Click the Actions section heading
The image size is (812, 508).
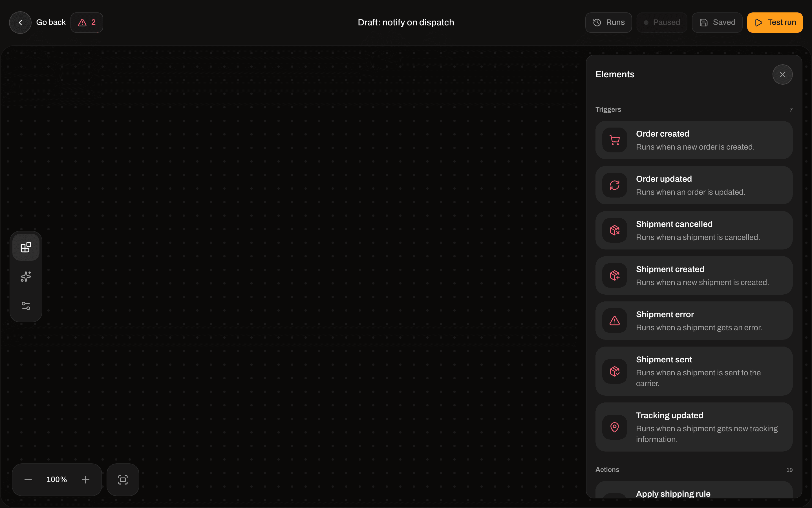pyautogui.click(x=607, y=470)
